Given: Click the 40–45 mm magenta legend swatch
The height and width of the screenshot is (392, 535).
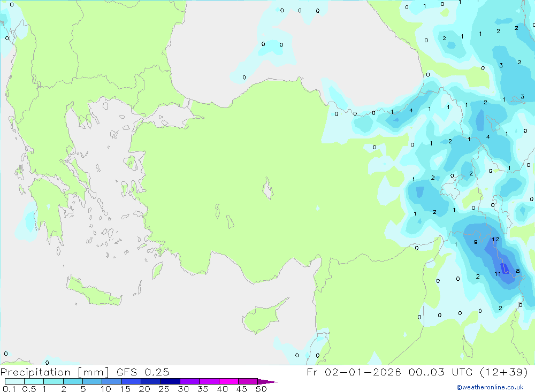Looking at the screenshot, I should [x=228, y=381].
